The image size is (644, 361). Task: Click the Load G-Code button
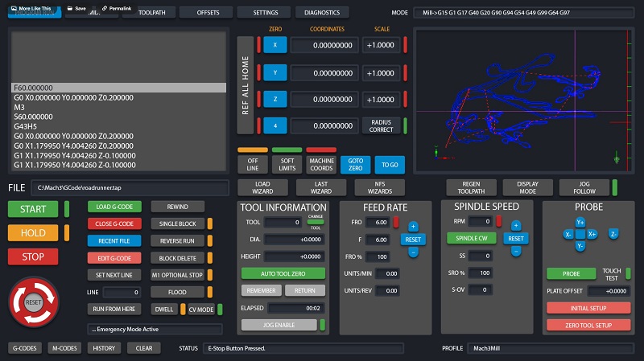(114, 207)
